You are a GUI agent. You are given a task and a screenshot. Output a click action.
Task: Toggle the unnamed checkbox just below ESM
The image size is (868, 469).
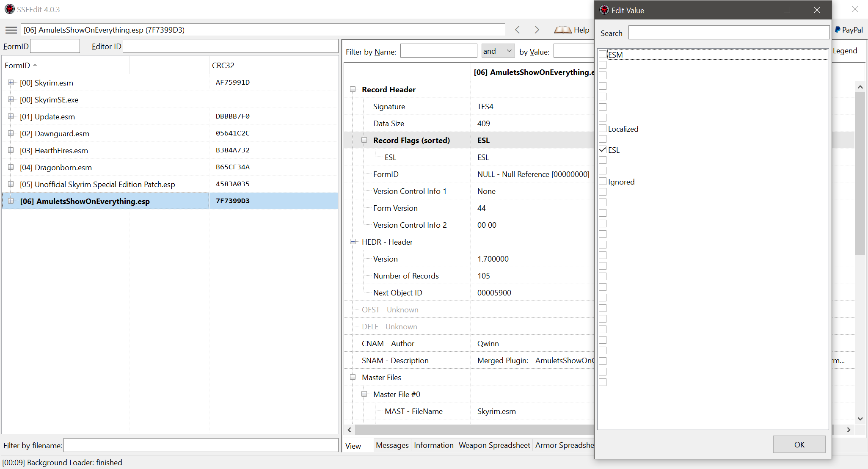603,65
